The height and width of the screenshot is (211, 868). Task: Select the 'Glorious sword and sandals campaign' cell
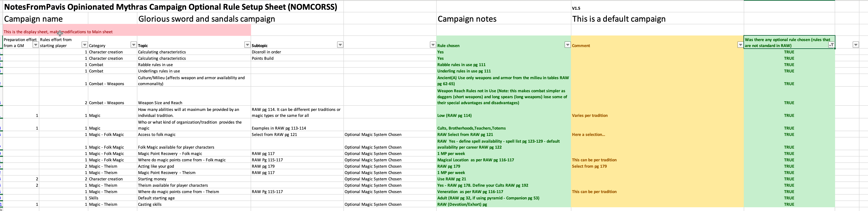207,19
